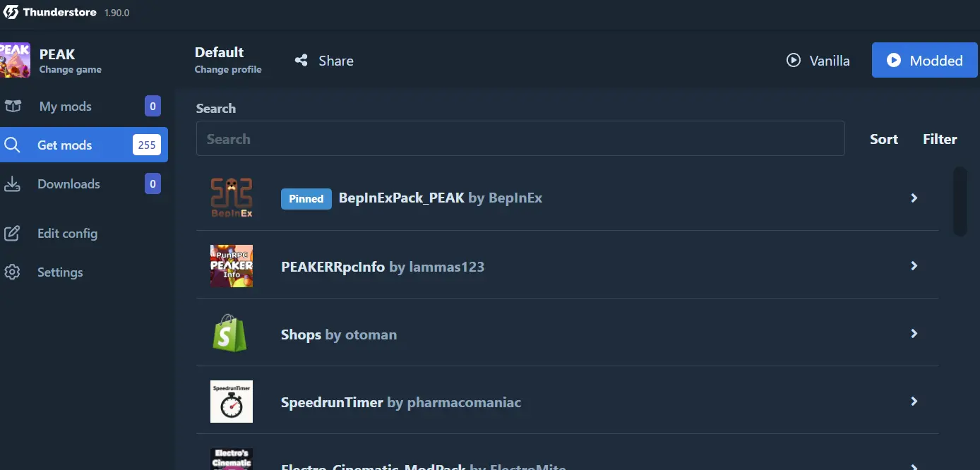Expand the PEAKERRpcInfo mod chevron
The height and width of the screenshot is (470, 980).
pyautogui.click(x=914, y=266)
